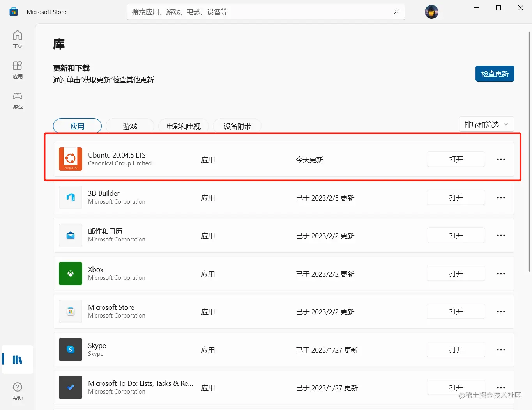Click the Ubuntu 20.04.5 LTS app icon
The height and width of the screenshot is (410, 532).
(x=71, y=159)
